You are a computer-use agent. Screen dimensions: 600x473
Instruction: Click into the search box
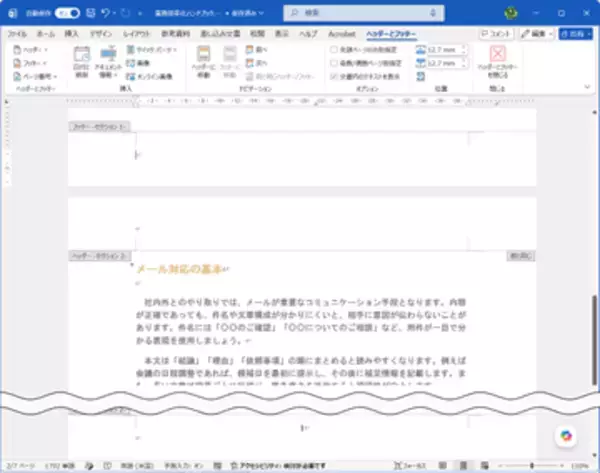tap(364, 13)
